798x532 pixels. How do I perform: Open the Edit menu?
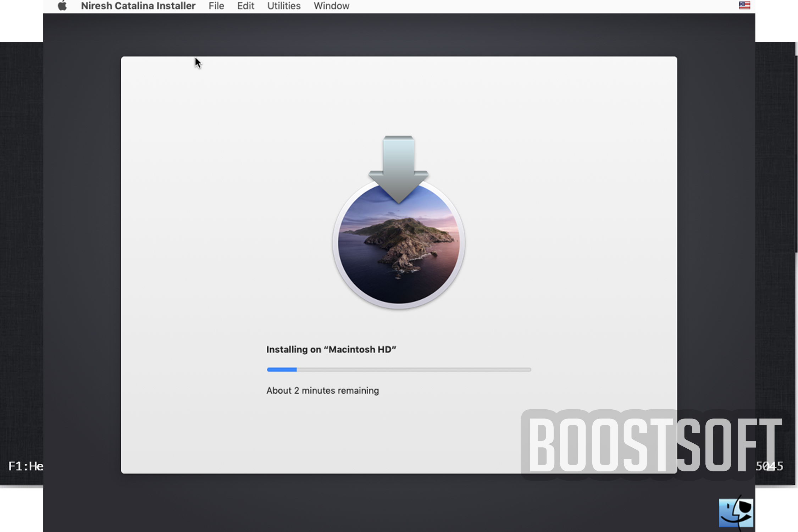pos(246,6)
